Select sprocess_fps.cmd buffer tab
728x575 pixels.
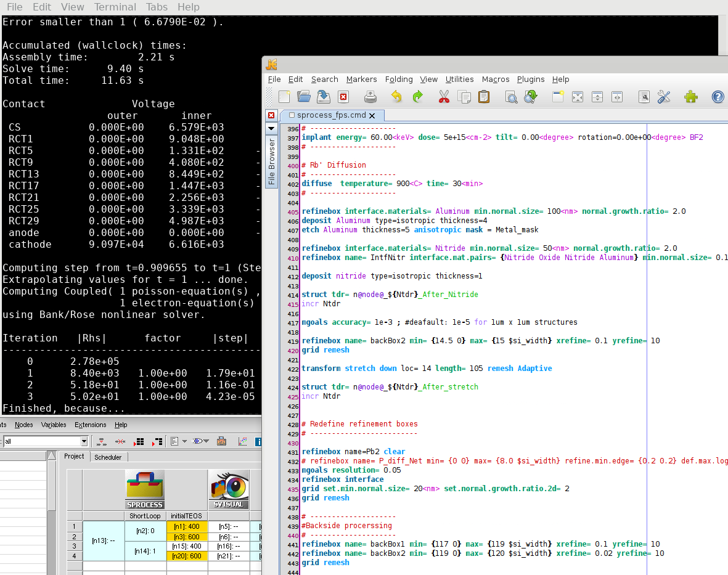(x=332, y=115)
